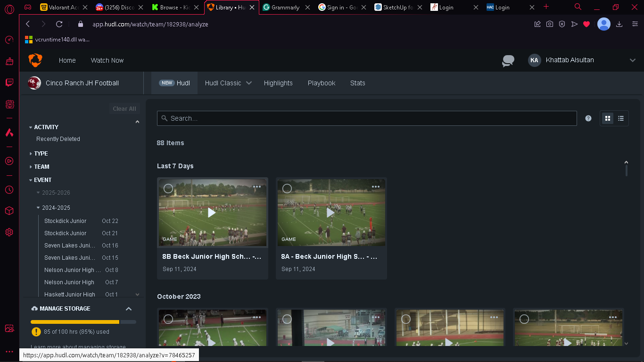The image size is (644, 362).
Task: Open the Stats tab
Action: click(358, 83)
